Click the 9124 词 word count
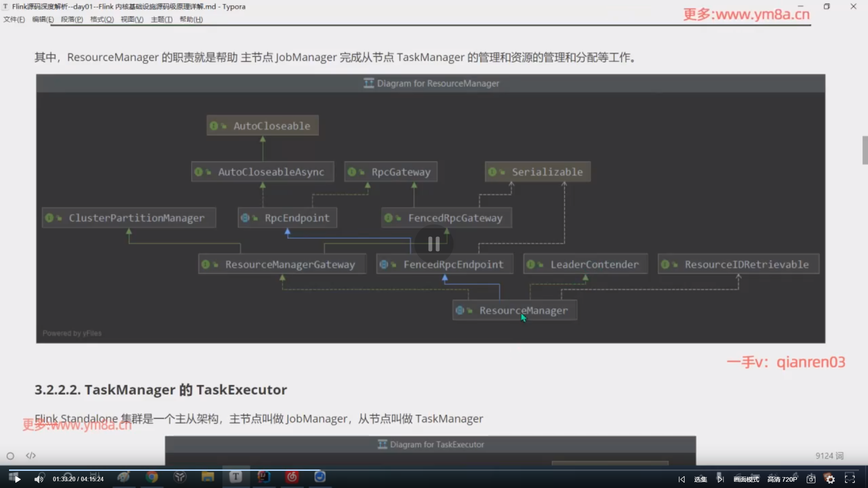Screen dimensions: 868x488 (x=829, y=456)
